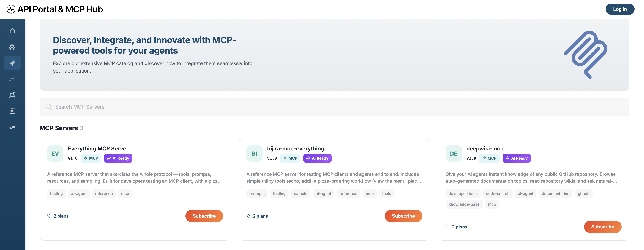The width and height of the screenshot is (644, 250).
Task: Select 'mcp' tag on bijira-mcp-everything
Action: [x=370, y=193]
